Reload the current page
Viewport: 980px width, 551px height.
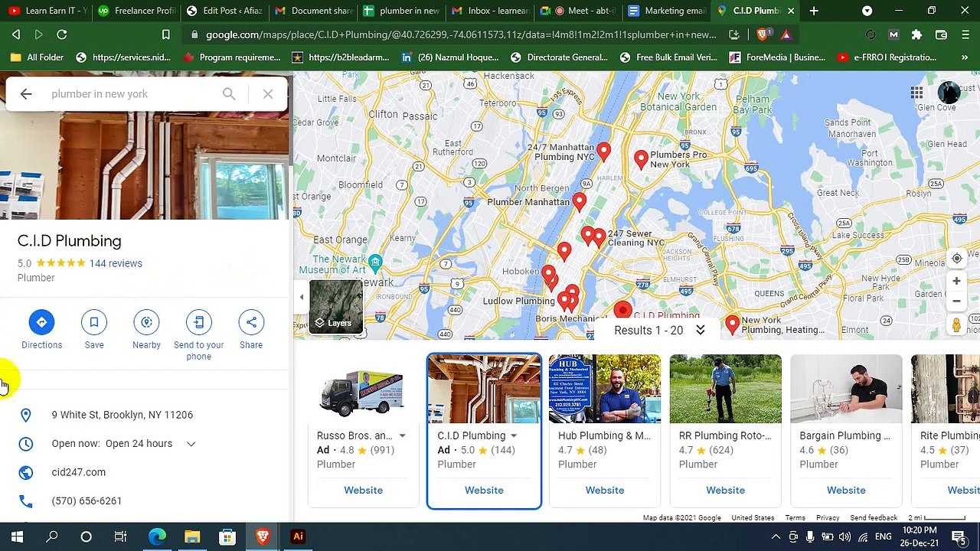(x=62, y=34)
